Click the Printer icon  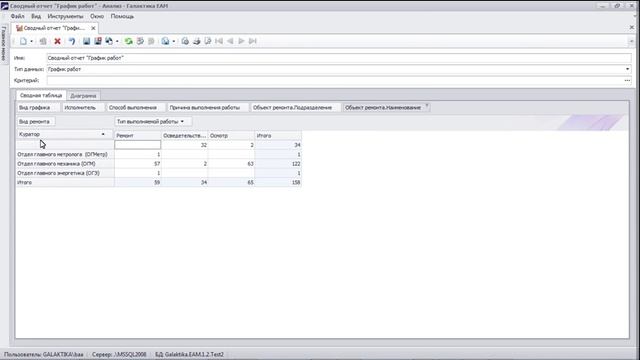[196, 41]
